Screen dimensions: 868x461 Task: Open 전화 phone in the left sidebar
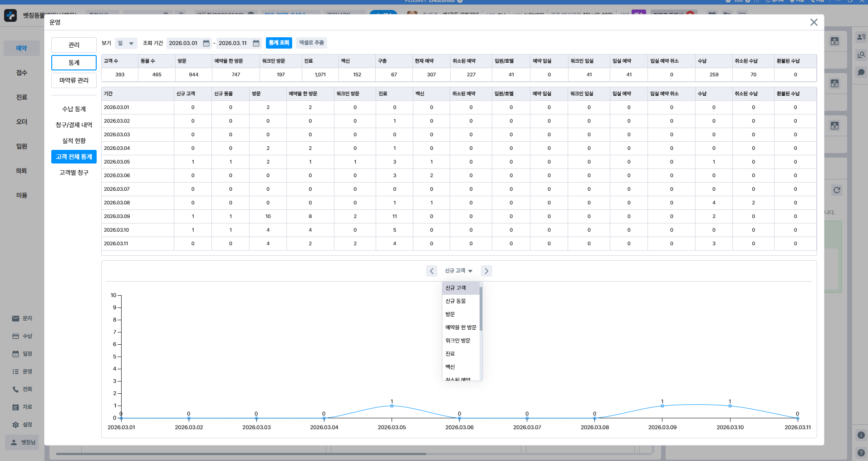click(x=22, y=389)
